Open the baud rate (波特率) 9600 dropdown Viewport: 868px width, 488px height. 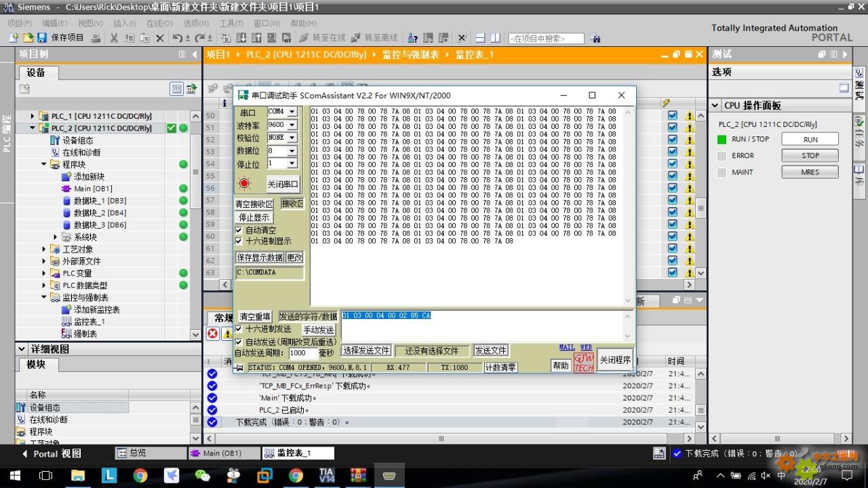coord(292,125)
